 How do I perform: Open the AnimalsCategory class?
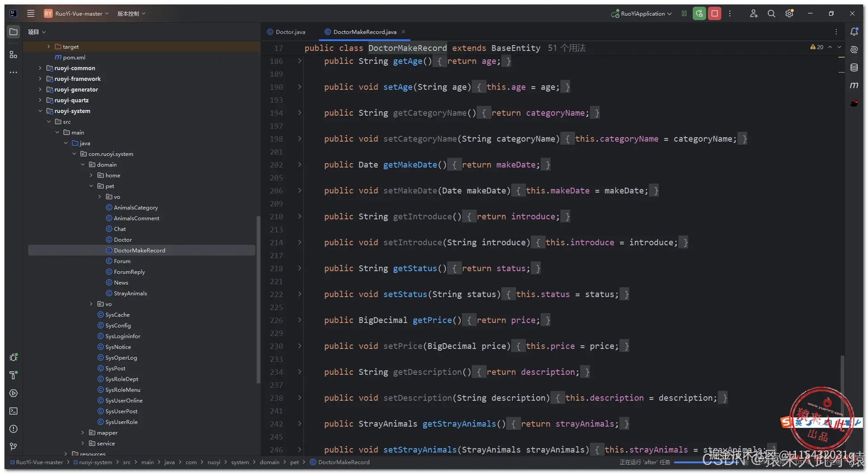[x=132, y=207]
